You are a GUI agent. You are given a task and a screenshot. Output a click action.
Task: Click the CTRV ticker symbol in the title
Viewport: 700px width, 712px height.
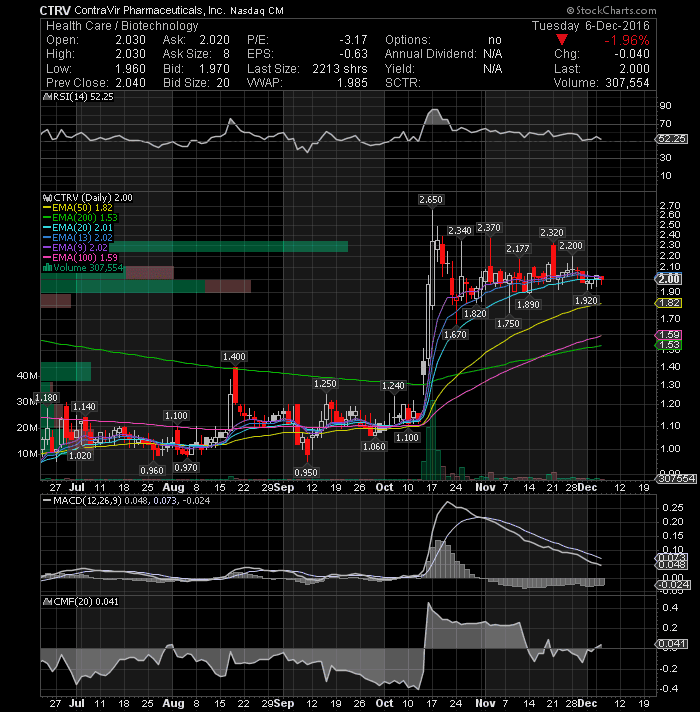point(55,10)
